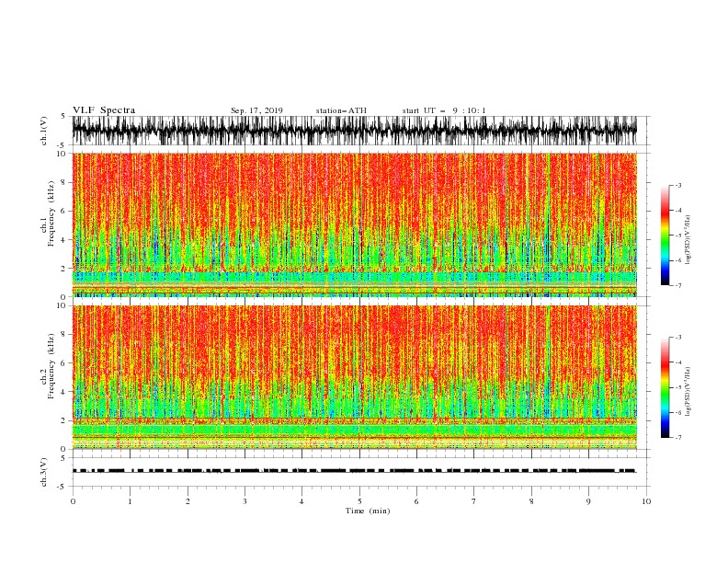The width and height of the screenshot is (728, 563).
Task: Click the "-5" tick label on ch.3(V) axis
Action: [63, 487]
